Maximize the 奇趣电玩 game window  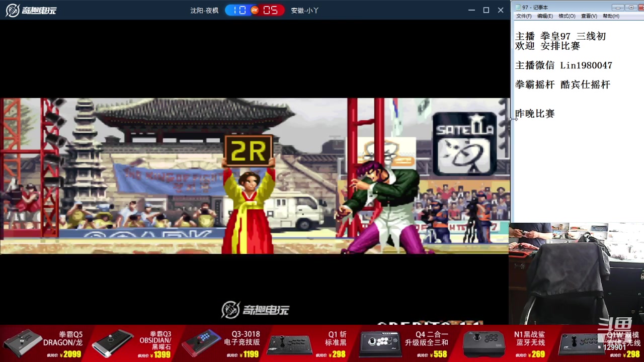click(486, 10)
